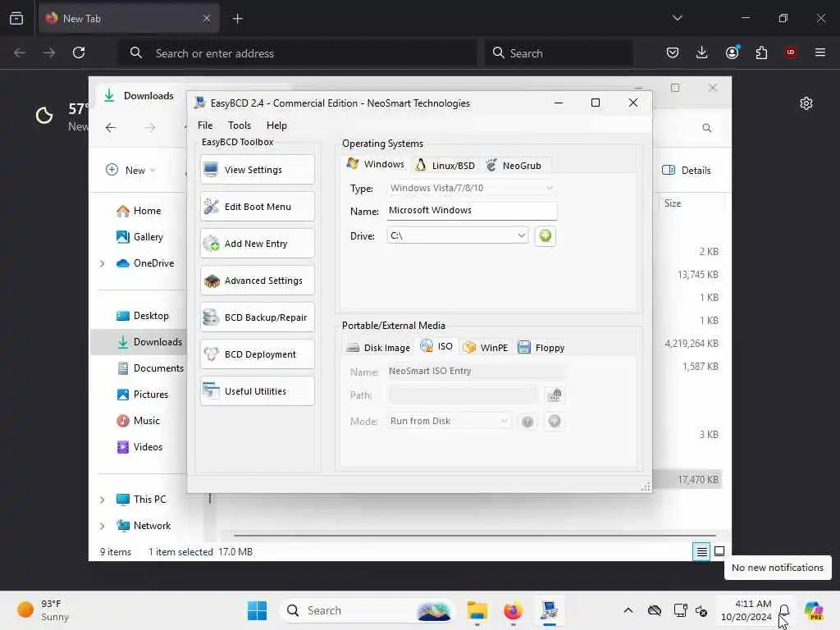Open File Explorer from the taskbar

coord(477,610)
